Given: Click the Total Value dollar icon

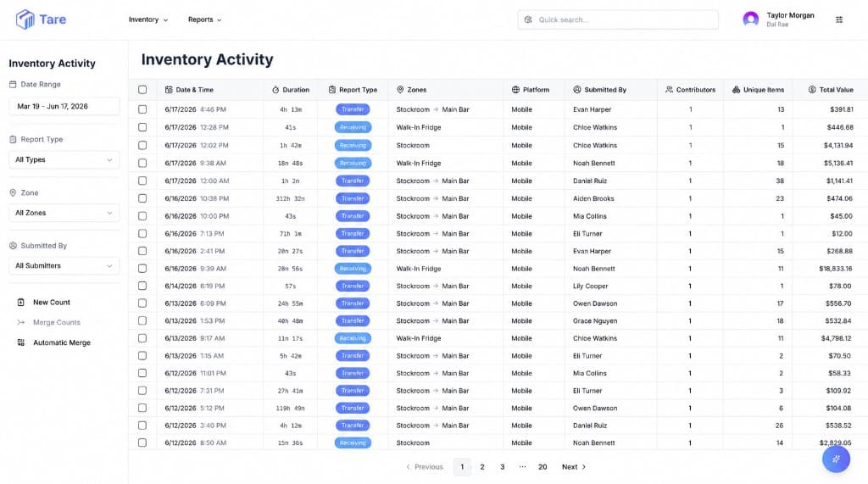Looking at the screenshot, I should [x=812, y=90].
